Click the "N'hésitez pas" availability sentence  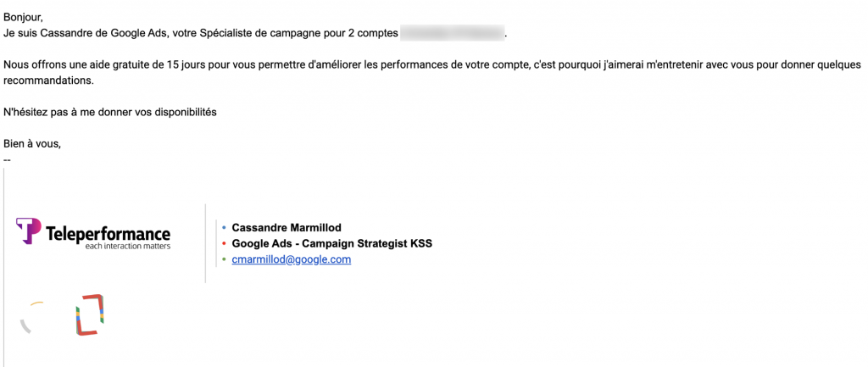click(110, 112)
